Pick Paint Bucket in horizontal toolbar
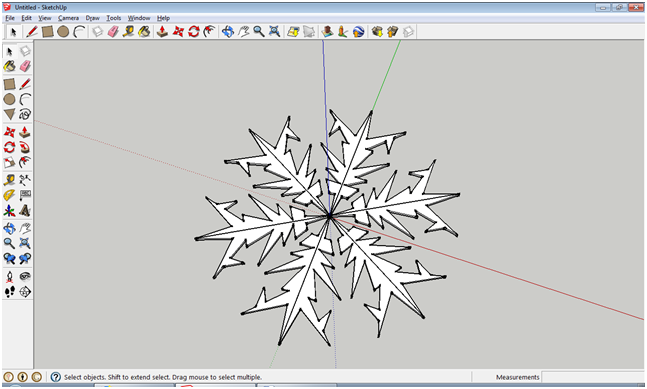Screen dimensions: 647x389 pyautogui.click(x=144, y=31)
